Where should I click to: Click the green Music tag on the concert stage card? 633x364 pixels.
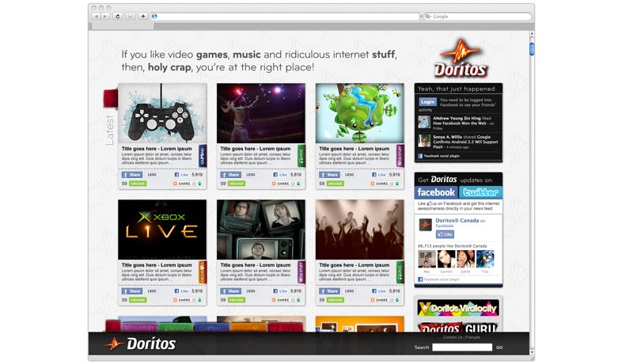(301, 156)
